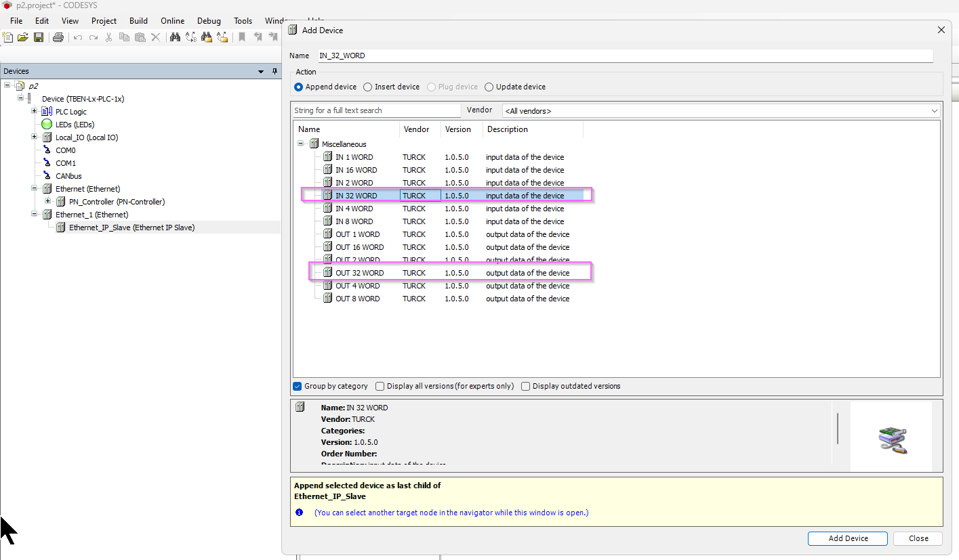Click the Copy toolbar icon

coord(124,37)
